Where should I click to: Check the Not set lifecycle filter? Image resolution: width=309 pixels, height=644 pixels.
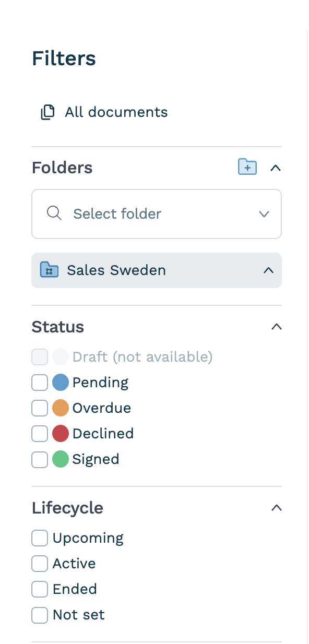point(40,615)
